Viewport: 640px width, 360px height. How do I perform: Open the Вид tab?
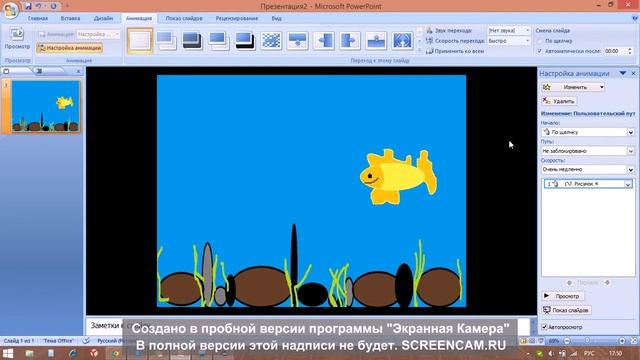click(x=276, y=18)
